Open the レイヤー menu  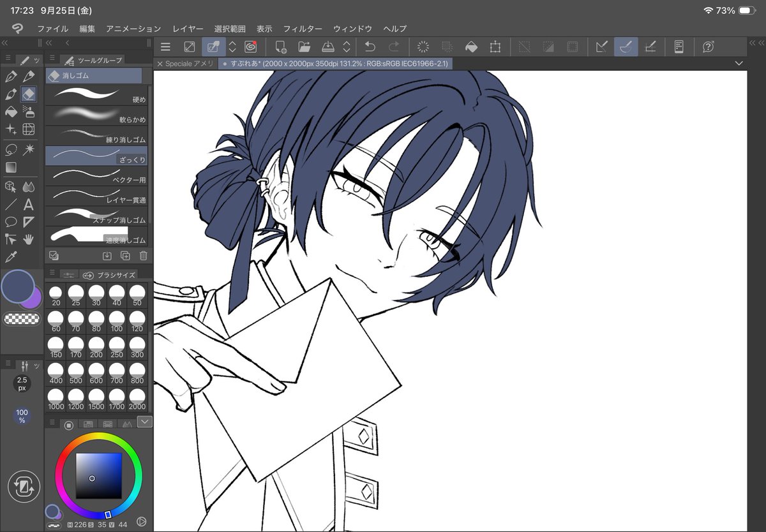[188, 29]
